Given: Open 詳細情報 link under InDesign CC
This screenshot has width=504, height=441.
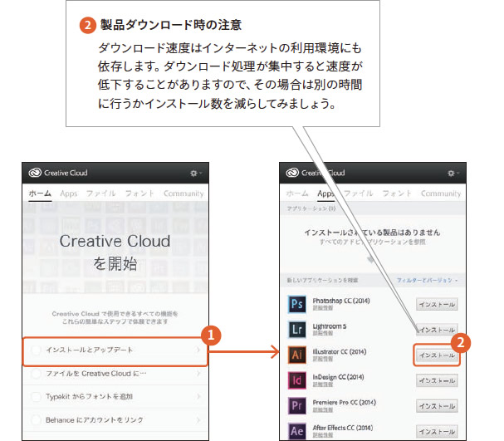Looking at the screenshot, I should [323, 384].
